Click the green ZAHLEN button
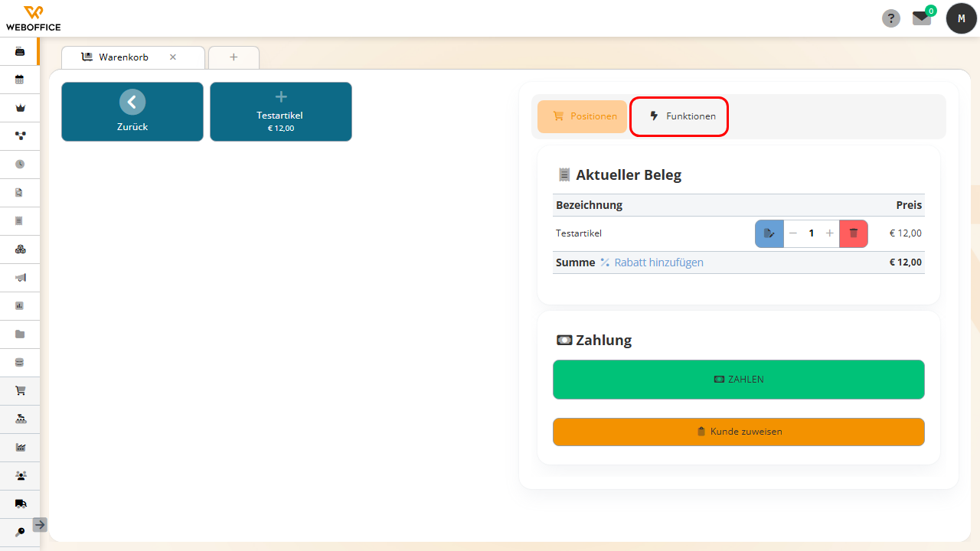980x551 pixels. (739, 380)
